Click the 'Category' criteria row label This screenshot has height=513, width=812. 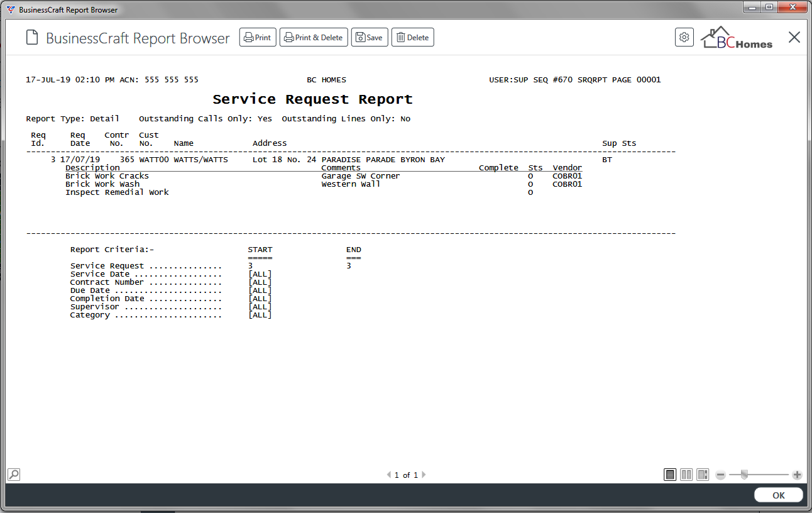[x=90, y=315]
